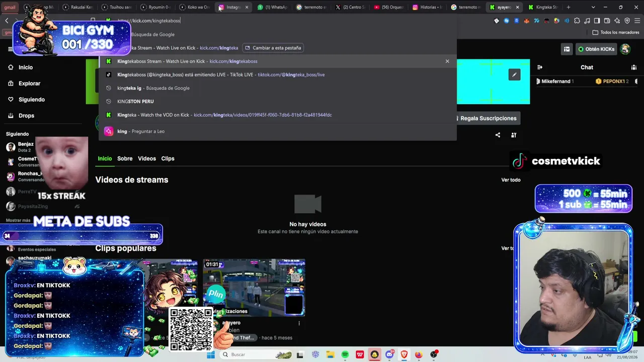Switch to the Historias Instagram tab
Image resolution: width=644 pixels, height=362 pixels.
click(x=427, y=7)
